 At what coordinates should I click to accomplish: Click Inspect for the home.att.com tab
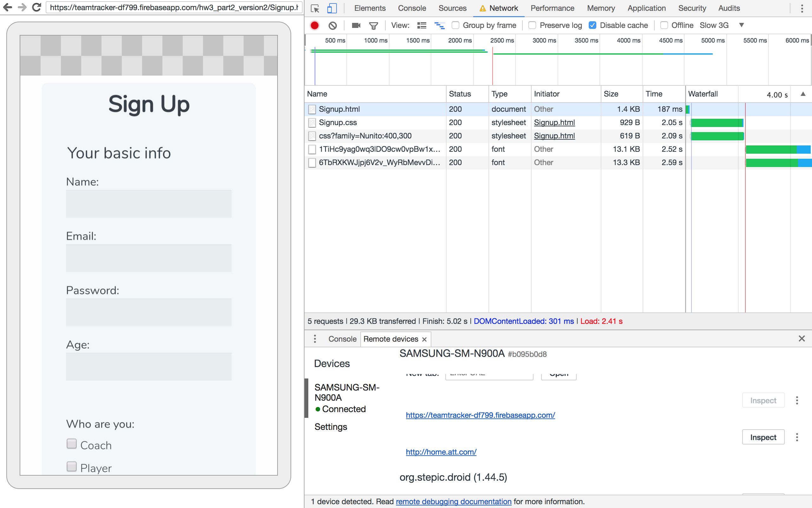click(763, 437)
